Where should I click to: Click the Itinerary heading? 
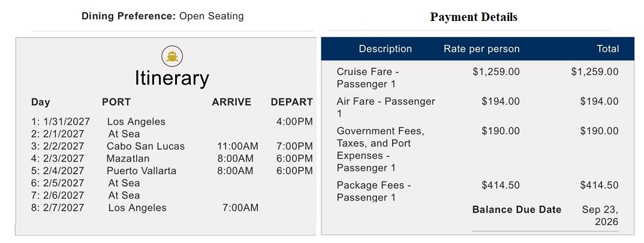coord(171,78)
